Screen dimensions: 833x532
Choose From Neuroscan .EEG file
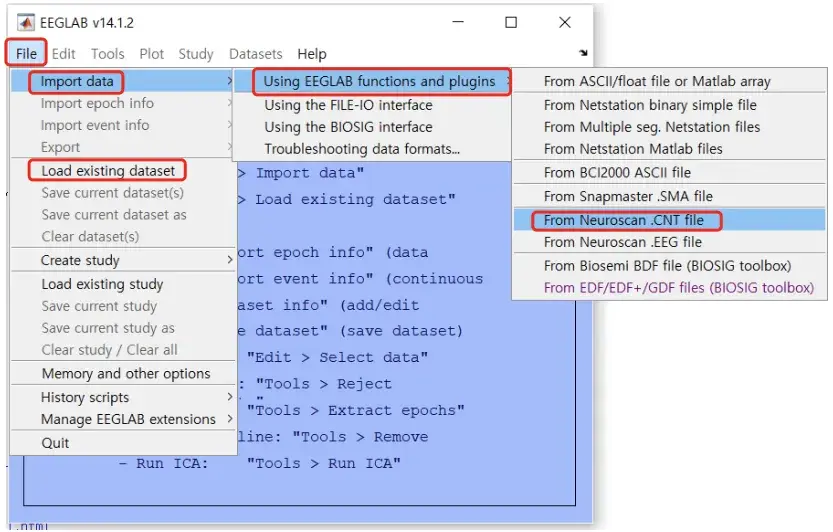pos(622,242)
